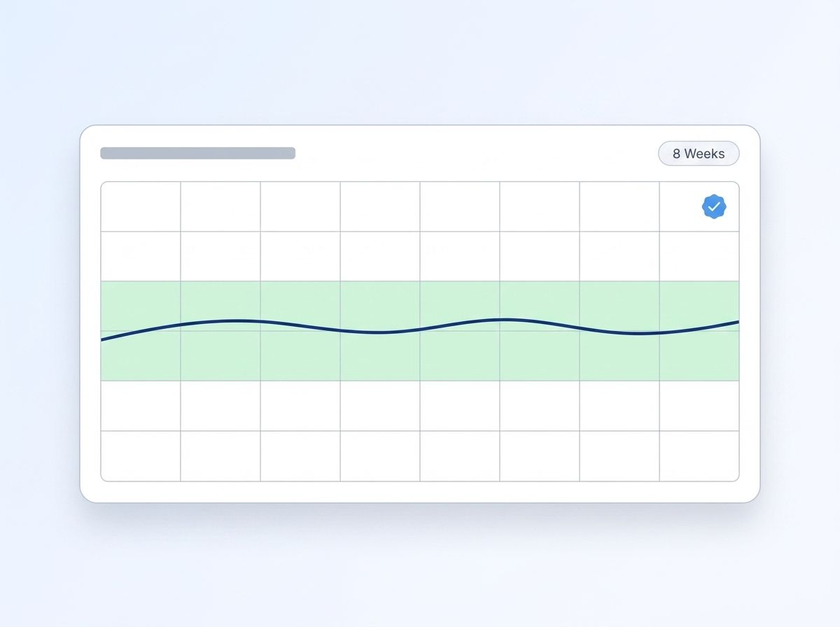Select the trend line's starting point
Image resolution: width=840 pixels, height=627 pixels.
click(102, 340)
